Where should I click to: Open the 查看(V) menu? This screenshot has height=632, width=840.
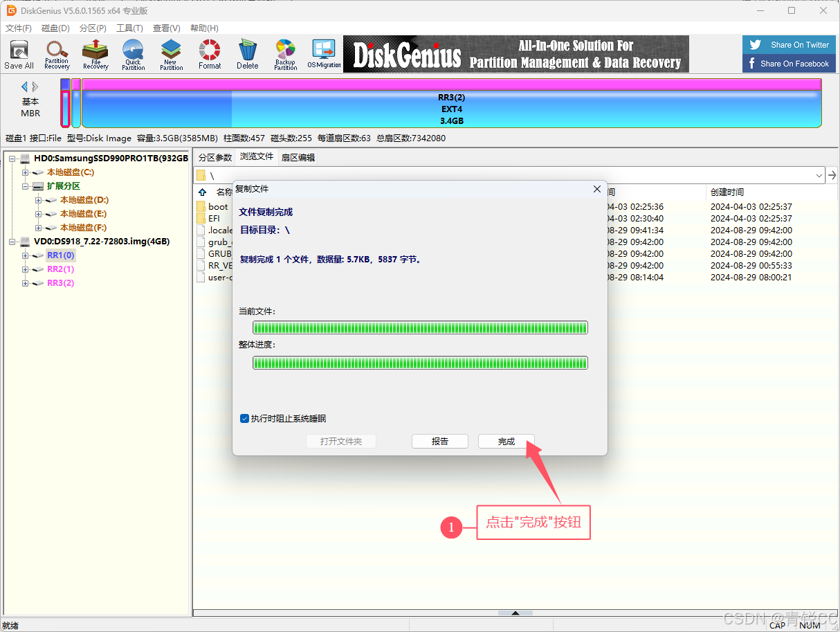[166, 28]
